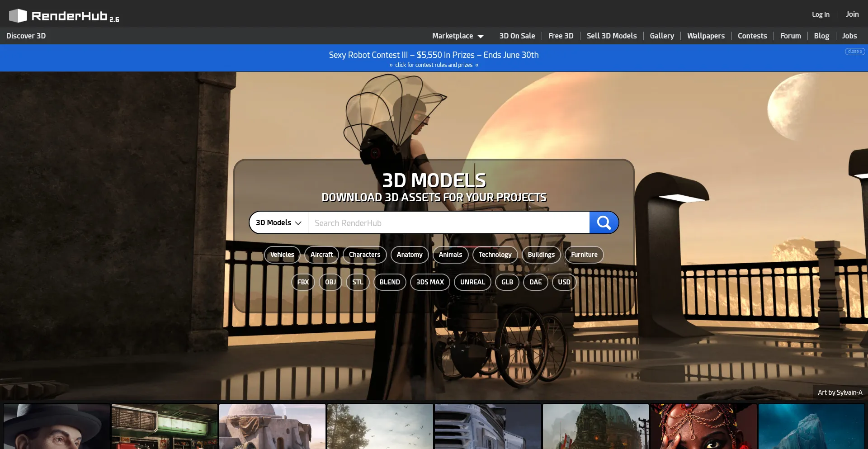This screenshot has width=868, height=449.
Task: Open the Jobs page
Action: click(849, 36)
